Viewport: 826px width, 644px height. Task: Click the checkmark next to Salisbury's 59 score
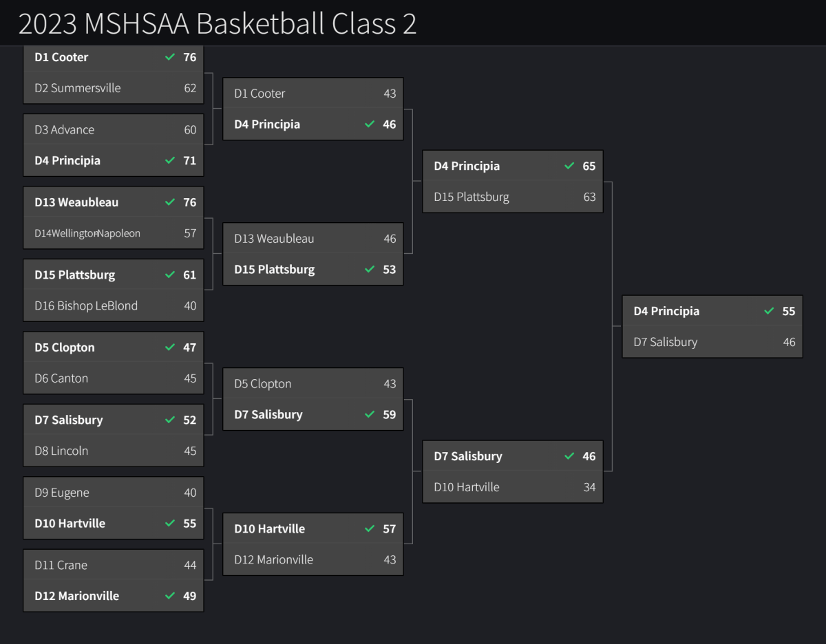click(370, 414)
